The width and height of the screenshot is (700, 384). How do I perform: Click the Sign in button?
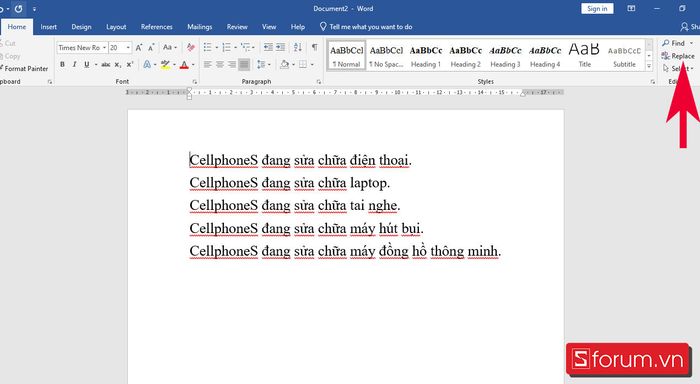597,8
